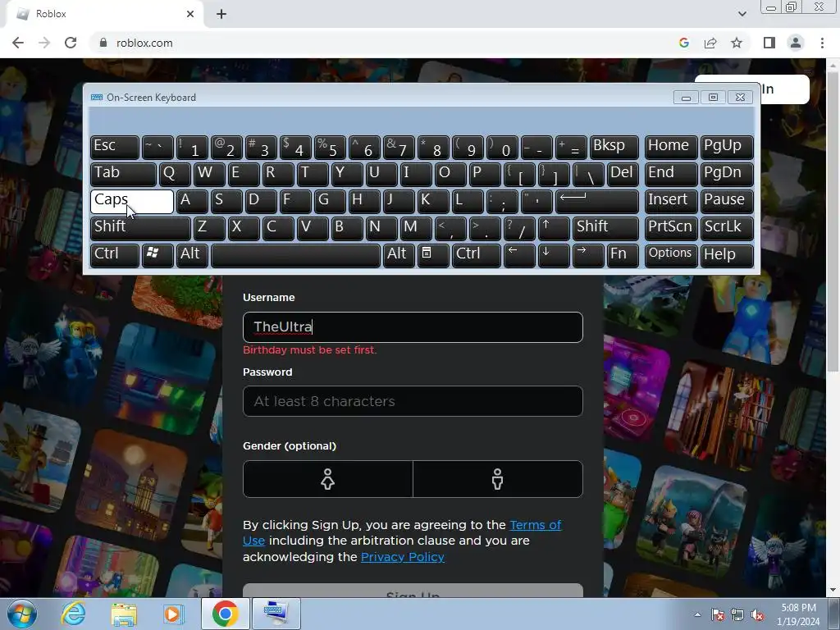Select the female gender icon
This screenshot has width=840, height=630.
click(x=328, y=479)
